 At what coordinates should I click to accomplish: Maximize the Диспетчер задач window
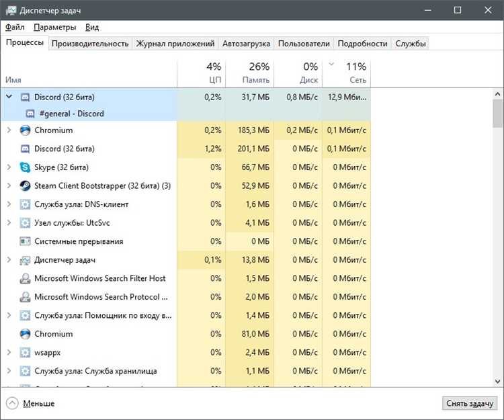click(458, 10)
